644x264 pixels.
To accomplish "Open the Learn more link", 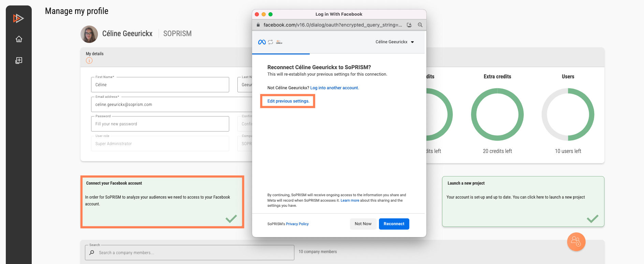I will pos(350,200).
